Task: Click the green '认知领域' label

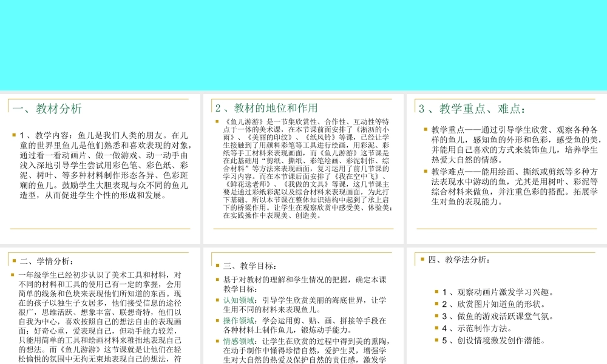Action: (239, 300)
